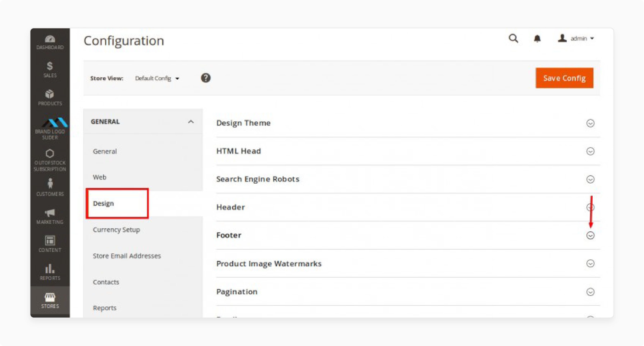Click the Save Config button
644x346 pixels.
point(564,78)
